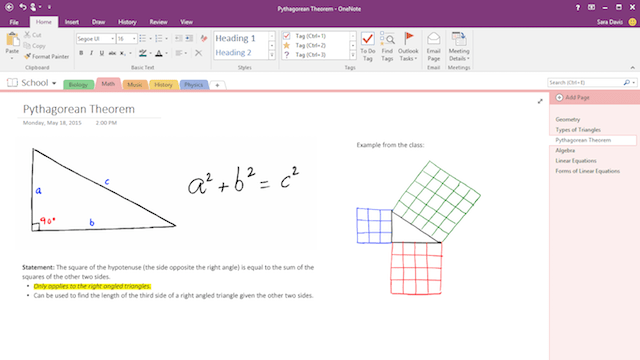Toggle subscript formatting

122,53
